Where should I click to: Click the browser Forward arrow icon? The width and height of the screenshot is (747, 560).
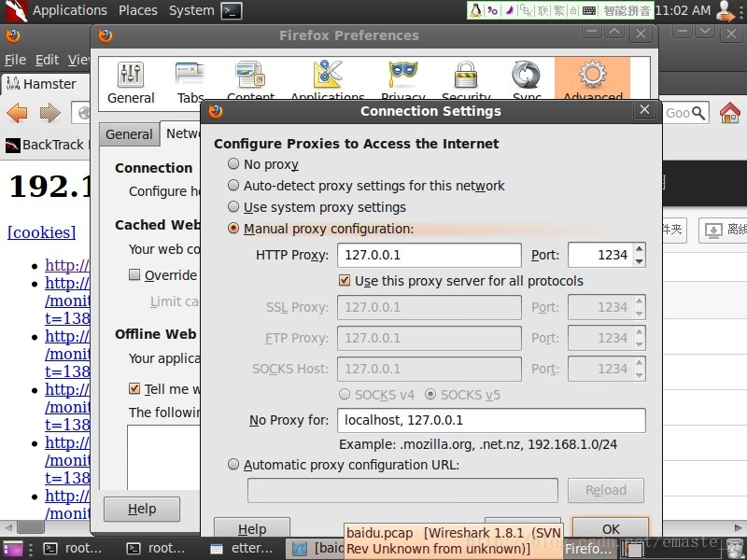[50, 113]
